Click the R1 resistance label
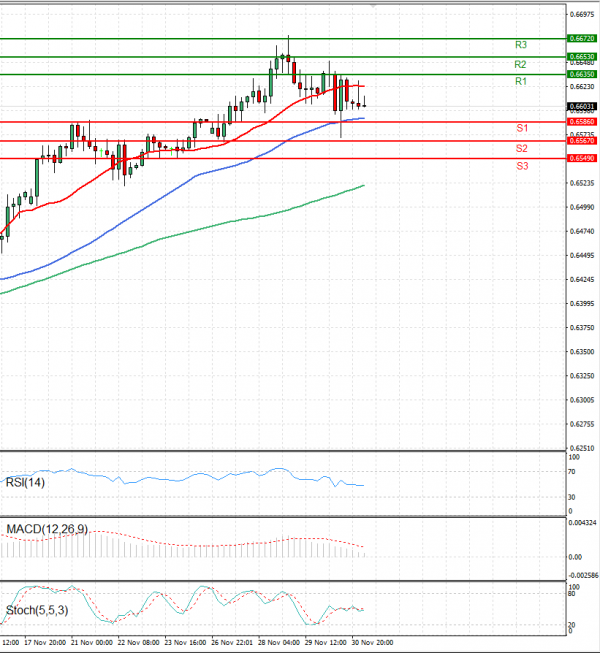 [x=521, y=81]
